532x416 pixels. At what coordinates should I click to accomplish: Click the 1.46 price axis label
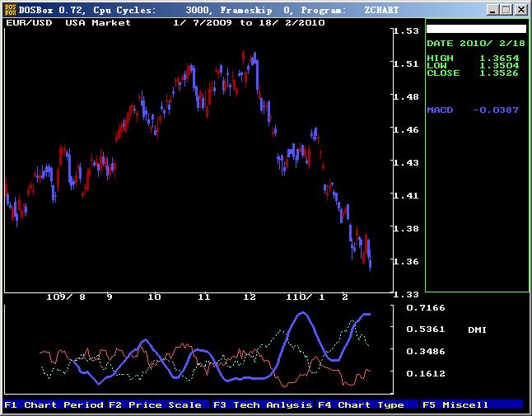[406, 129]
